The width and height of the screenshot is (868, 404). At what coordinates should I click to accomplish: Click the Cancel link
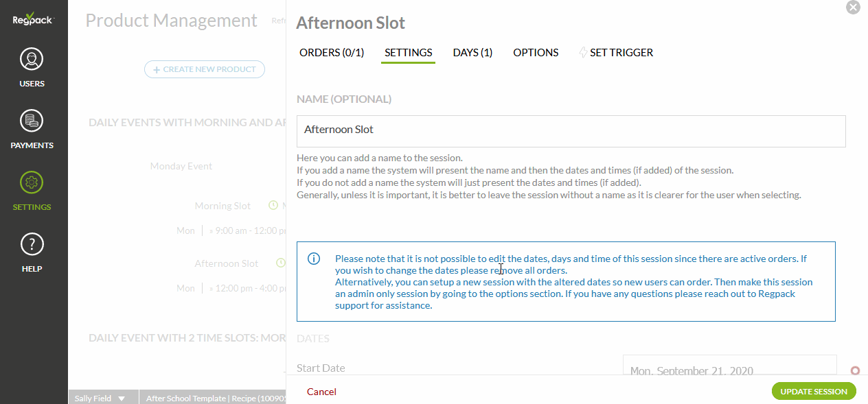[x=321, y=392]
